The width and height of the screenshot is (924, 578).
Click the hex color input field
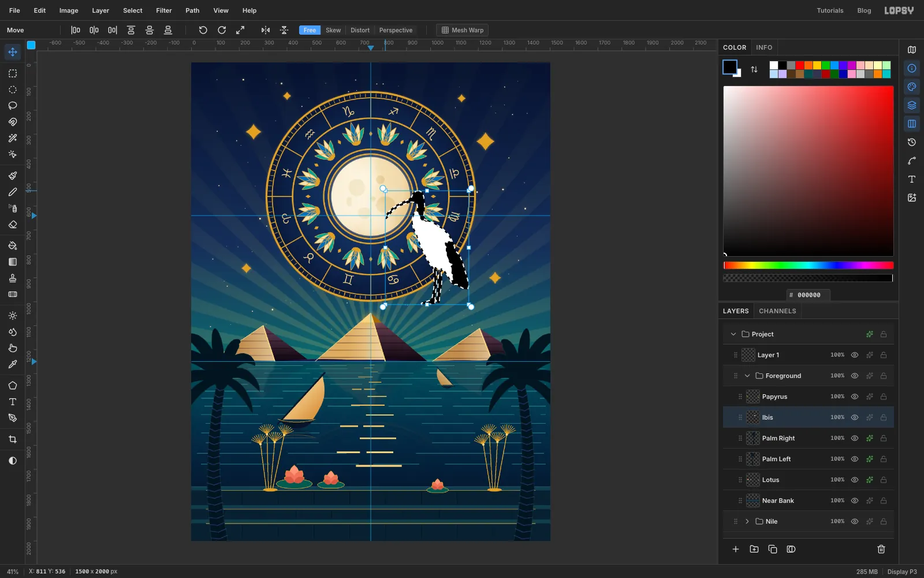pos(808,295)
